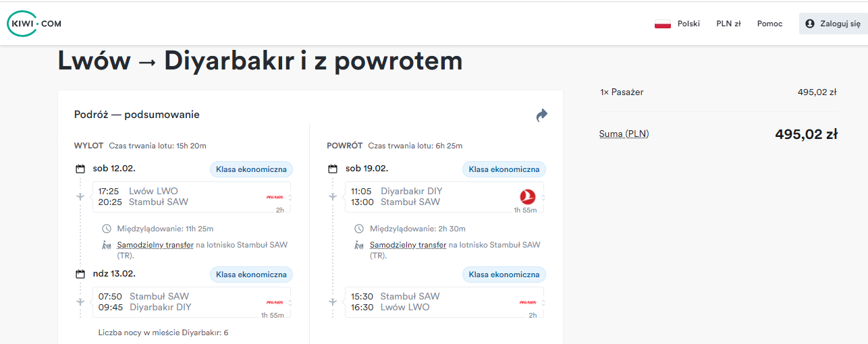This screenshot has width=868, height=344.
Task: Open the Pomoc help menu
Action: click(x=770, y=24)
